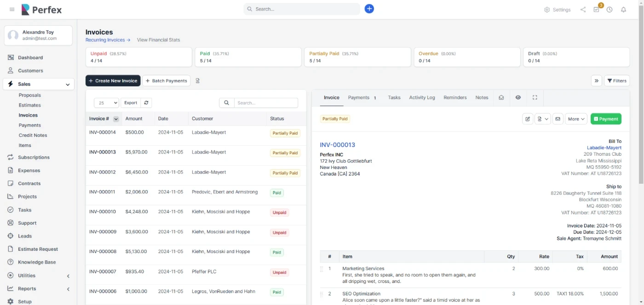Toggle the table full view arrows
Screen dimensions: 644x305
596,81
